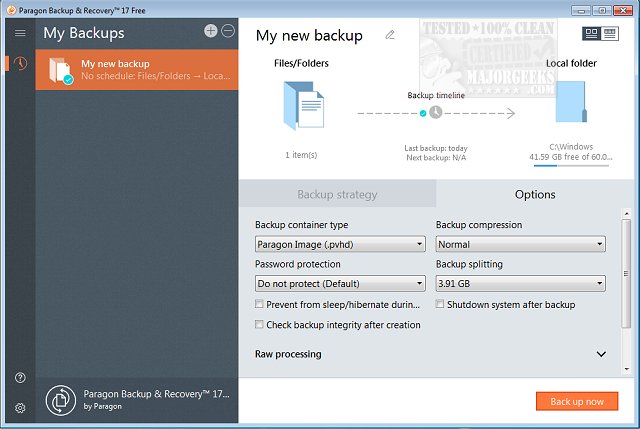Select My new backup in list
The width and height of the screenshot is (640, 429).
coord(137,69)
